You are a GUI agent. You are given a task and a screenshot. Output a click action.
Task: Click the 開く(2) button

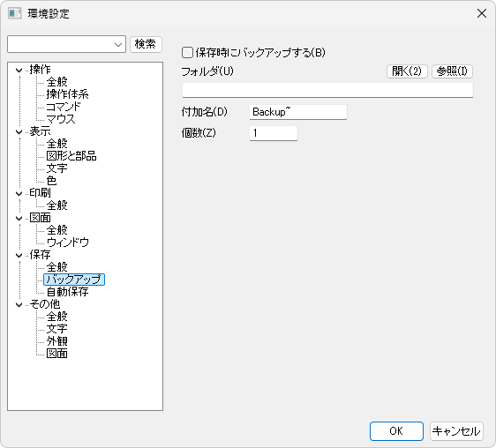[x=407, y=71]
